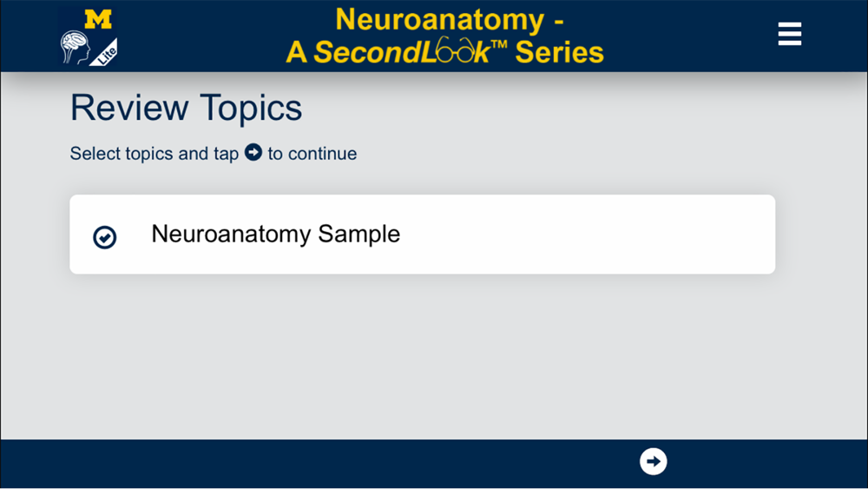
Task: Click the Michigan block M logo
Action: [98, 19]
